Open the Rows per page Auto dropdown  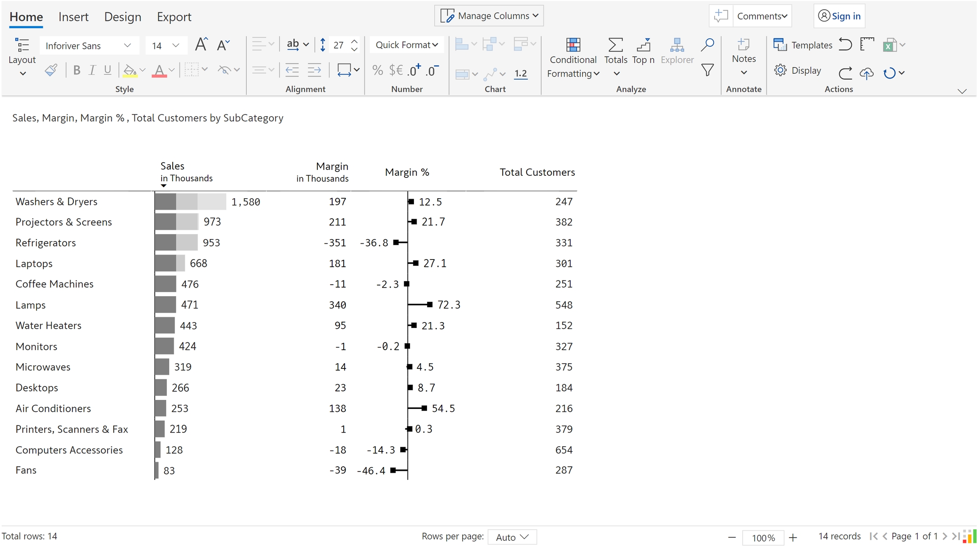[x=512, y=537]
